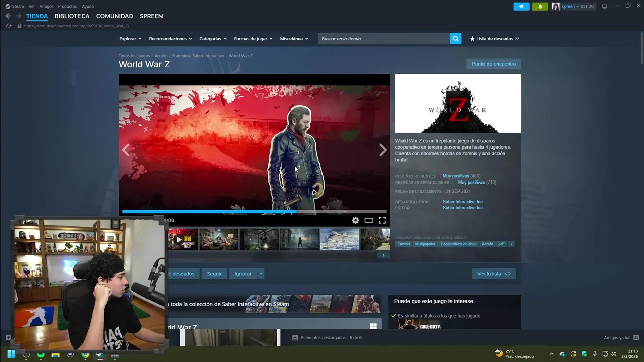The width and height of the screenshot is (644, 362).
Task: Toggle theater mode on the trailer
Action: tap(369, 220)
